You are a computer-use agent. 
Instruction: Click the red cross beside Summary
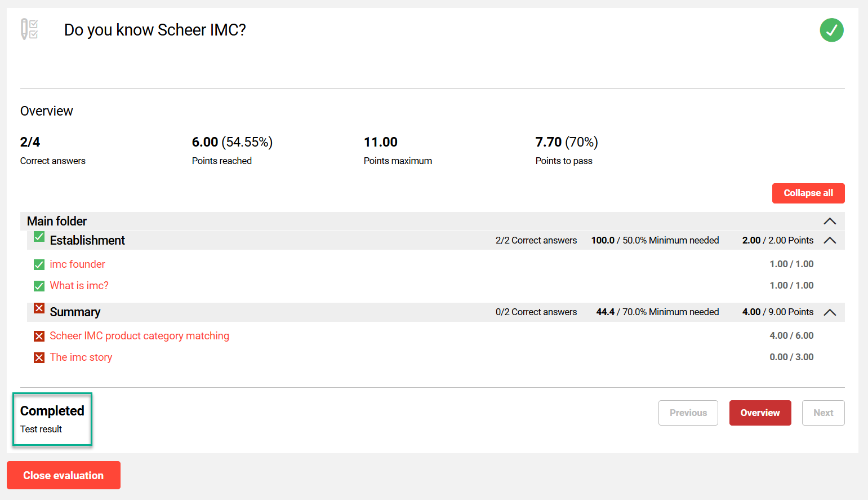tap(39, 308)
